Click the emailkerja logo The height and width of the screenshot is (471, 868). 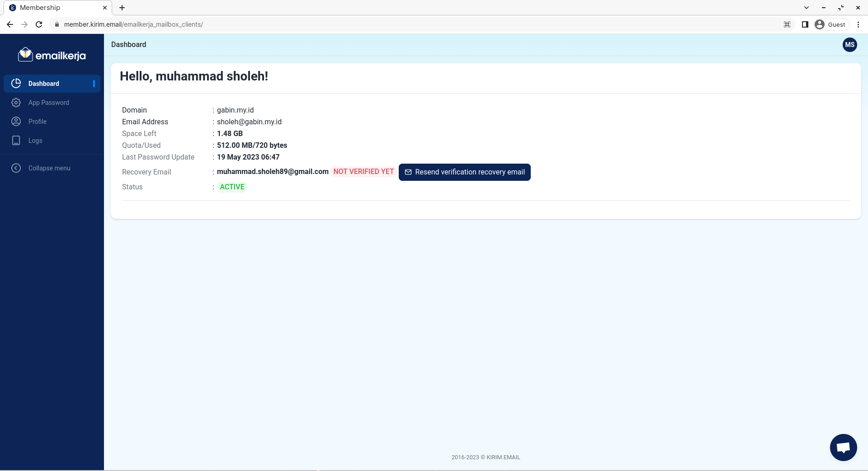tap(52, 54)
